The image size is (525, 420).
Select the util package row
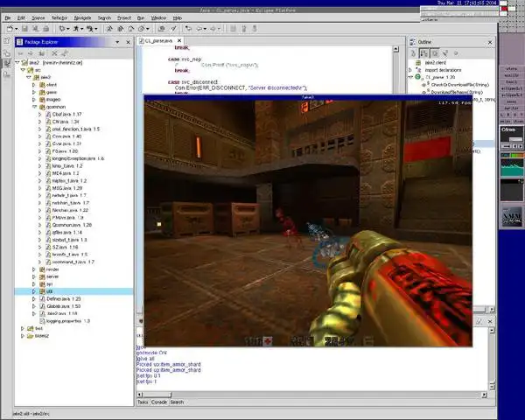point(73,291)
